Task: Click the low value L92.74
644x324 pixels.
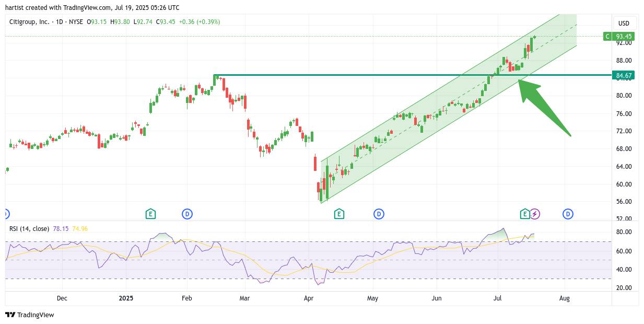Action: tap(143, 22)
